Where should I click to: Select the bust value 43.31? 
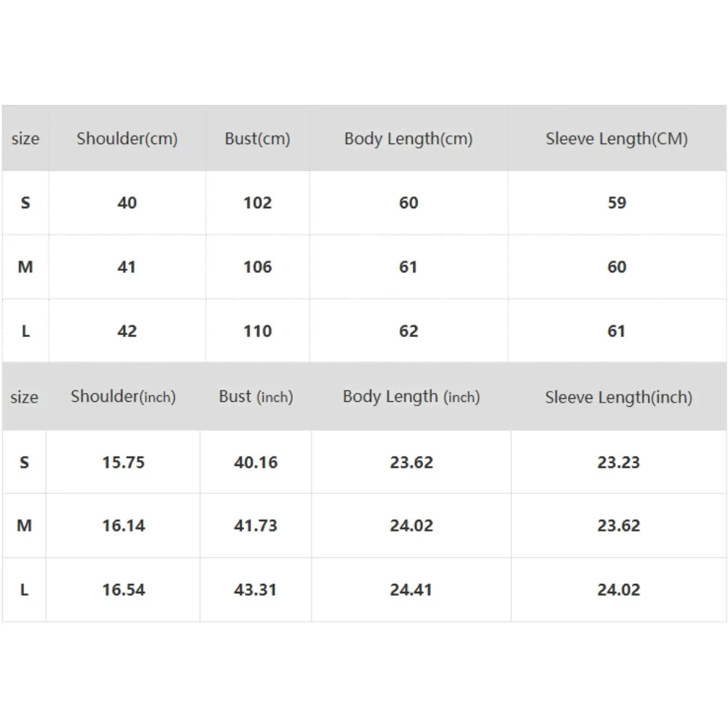tap(256, 590)
